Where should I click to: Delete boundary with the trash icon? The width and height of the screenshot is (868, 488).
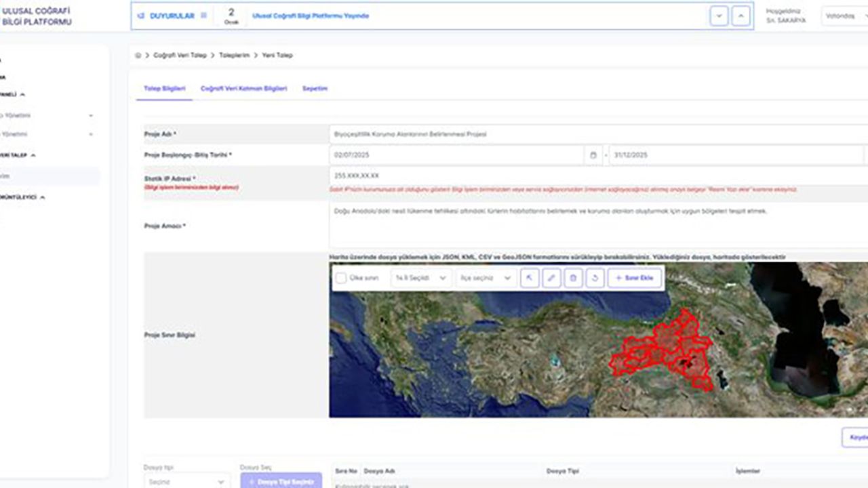click(573, 278)
